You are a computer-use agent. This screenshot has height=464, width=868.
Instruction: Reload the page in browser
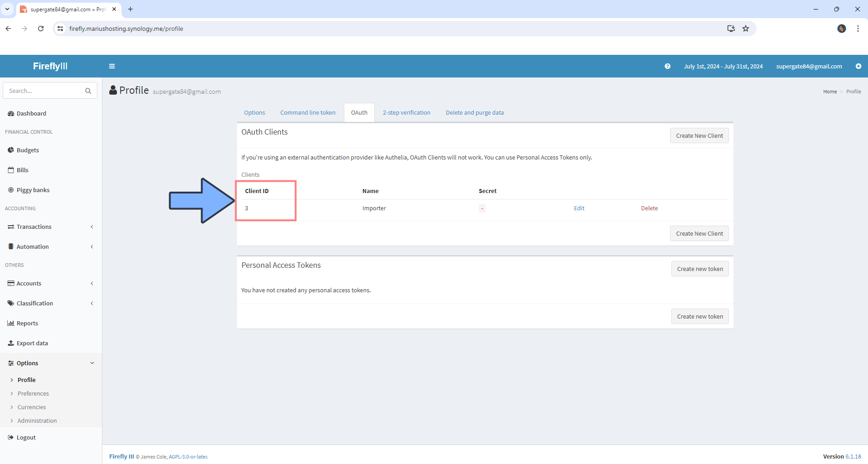[41, 29]
